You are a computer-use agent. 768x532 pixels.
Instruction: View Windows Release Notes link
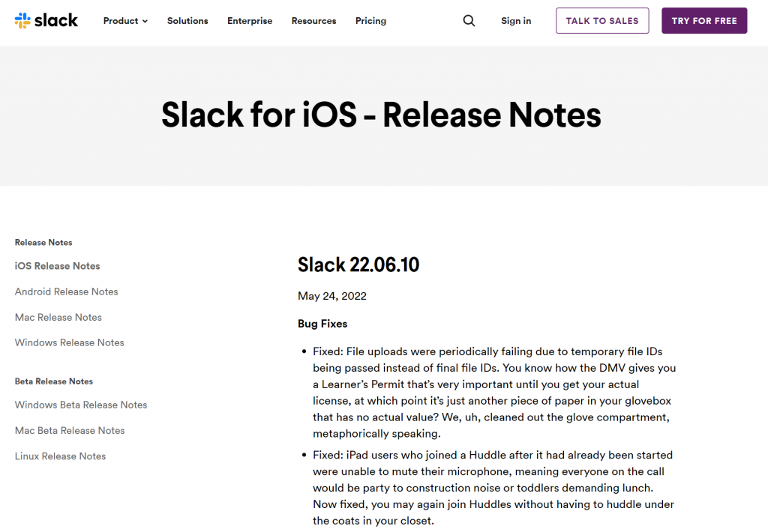(x=69, y=342)
